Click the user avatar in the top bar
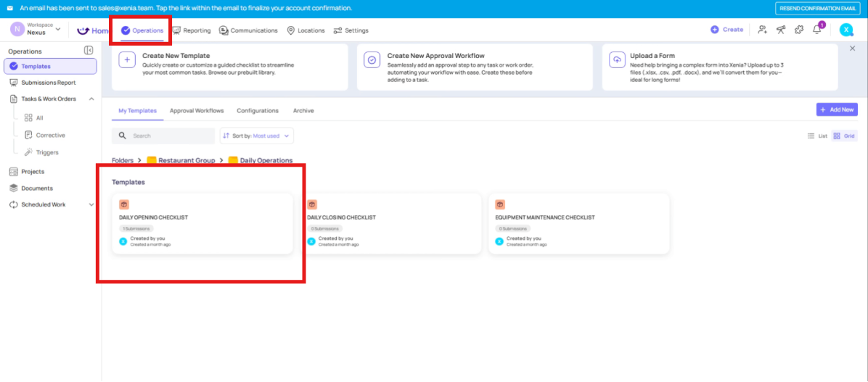The width and height of the screenshot is (868, 382). (x=846, y=30)
